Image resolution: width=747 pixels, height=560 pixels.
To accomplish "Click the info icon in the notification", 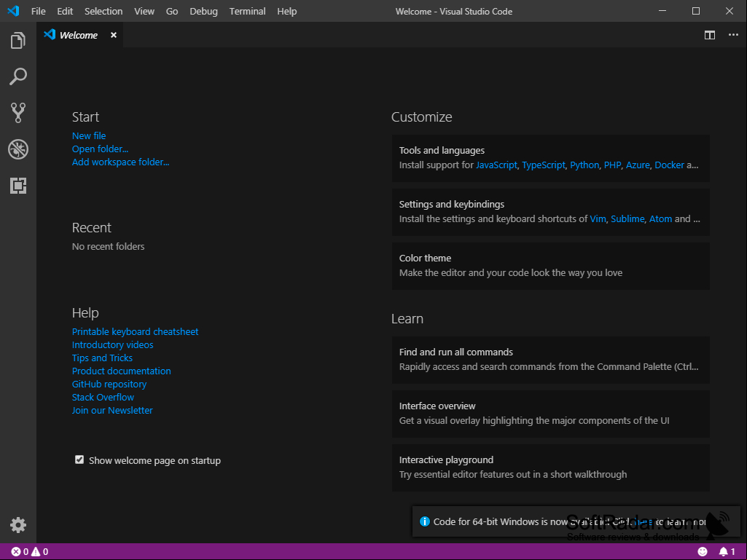I will [424, 521].
